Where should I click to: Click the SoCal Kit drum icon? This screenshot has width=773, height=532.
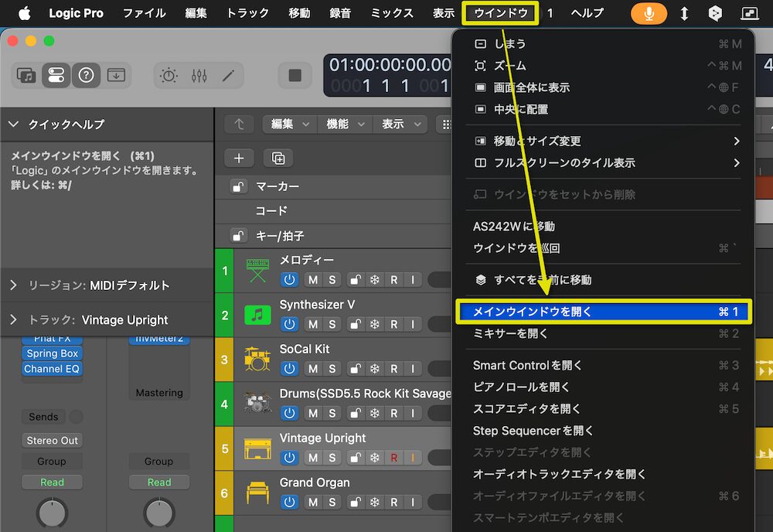(x=257, y=359)
